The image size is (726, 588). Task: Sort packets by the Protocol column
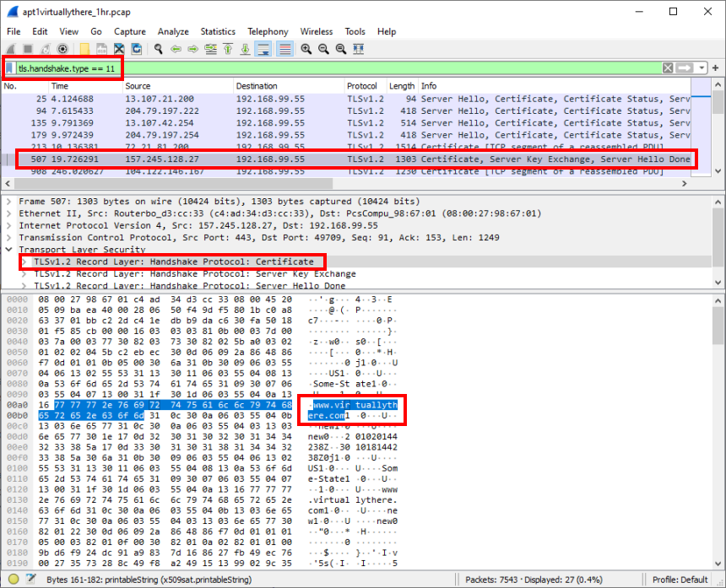tap(366, 86)
